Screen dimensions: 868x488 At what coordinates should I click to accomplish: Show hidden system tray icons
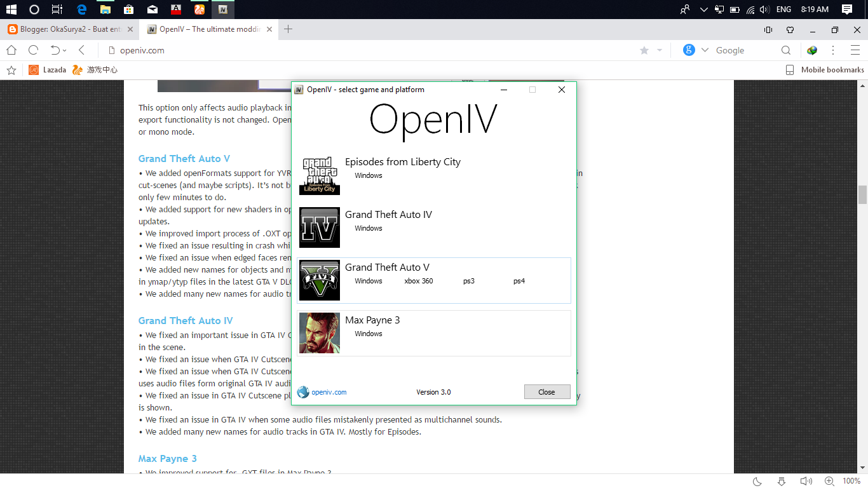coord(703,10)
